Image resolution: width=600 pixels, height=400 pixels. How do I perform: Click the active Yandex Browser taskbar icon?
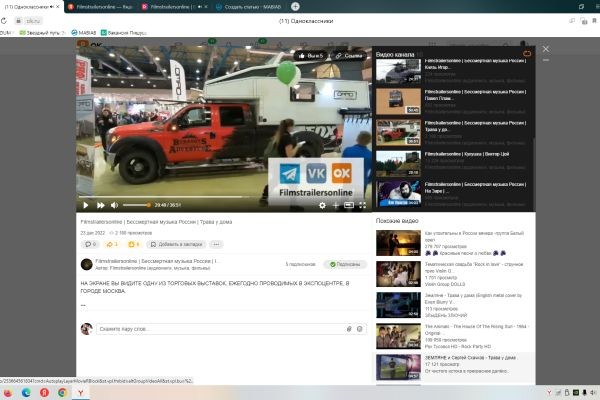[x=81, y=393]
